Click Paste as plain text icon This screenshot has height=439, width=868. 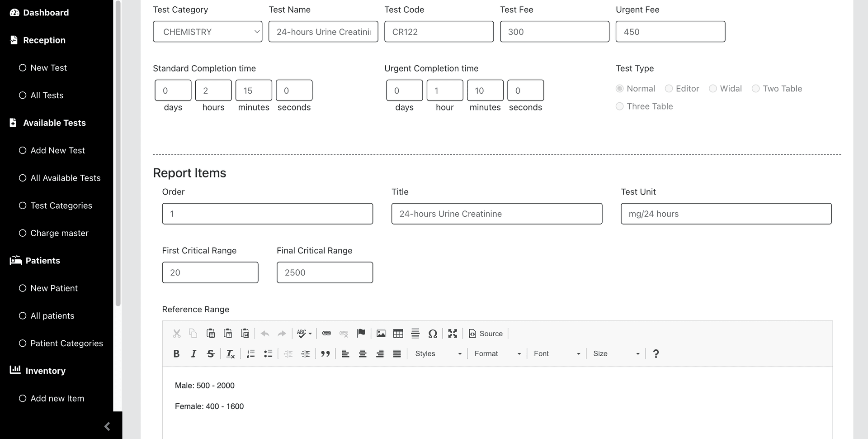pos(228,334)
